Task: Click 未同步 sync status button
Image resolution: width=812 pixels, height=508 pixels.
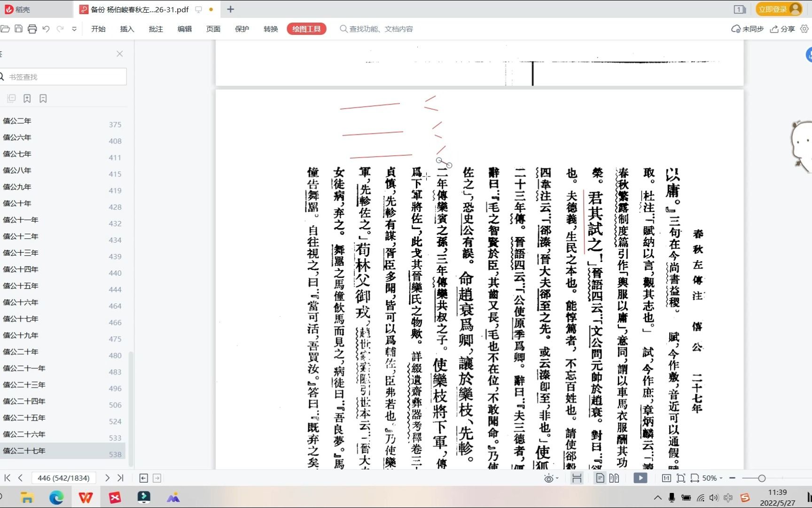Action: point(747,29)
